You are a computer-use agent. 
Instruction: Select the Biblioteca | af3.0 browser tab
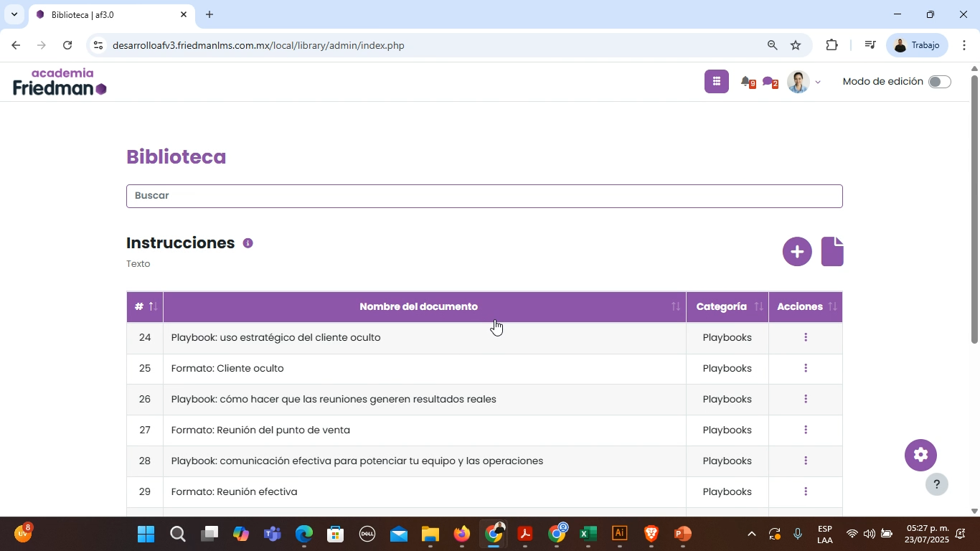111,14
